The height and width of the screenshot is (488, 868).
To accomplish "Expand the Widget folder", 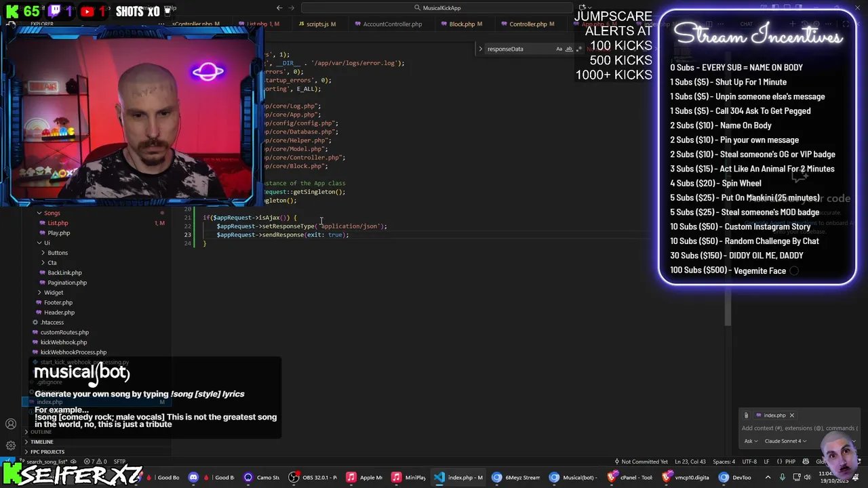I will click(53, 293).
